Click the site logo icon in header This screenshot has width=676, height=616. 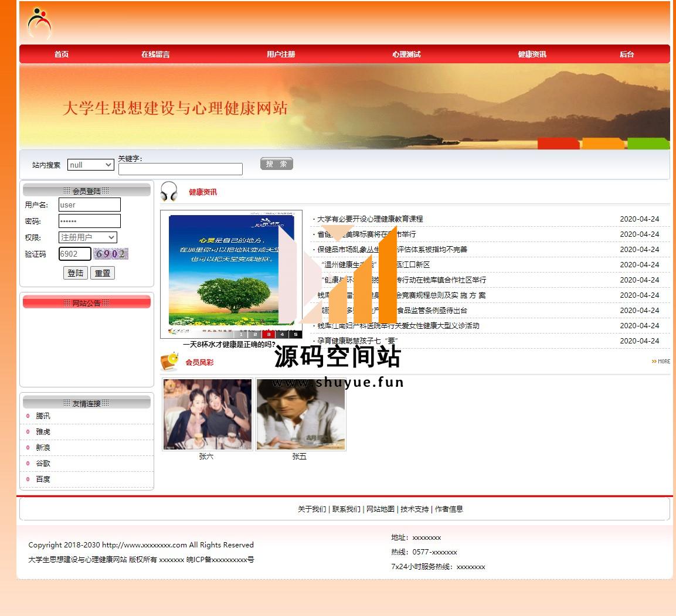coord(39,23)
